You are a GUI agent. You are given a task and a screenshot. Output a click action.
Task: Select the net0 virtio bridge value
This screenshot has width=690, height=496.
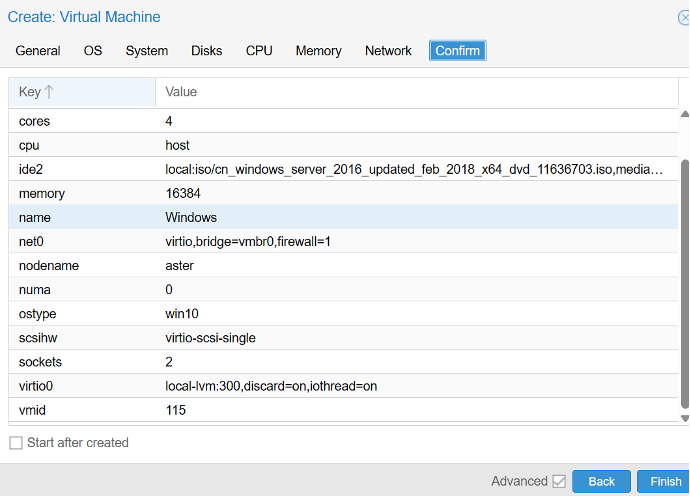tap(248, 242)
